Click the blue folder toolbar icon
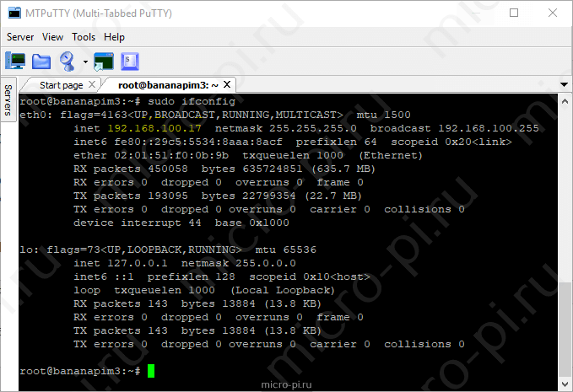This screenshot has height=392, width=573. (x=41, y=62)
